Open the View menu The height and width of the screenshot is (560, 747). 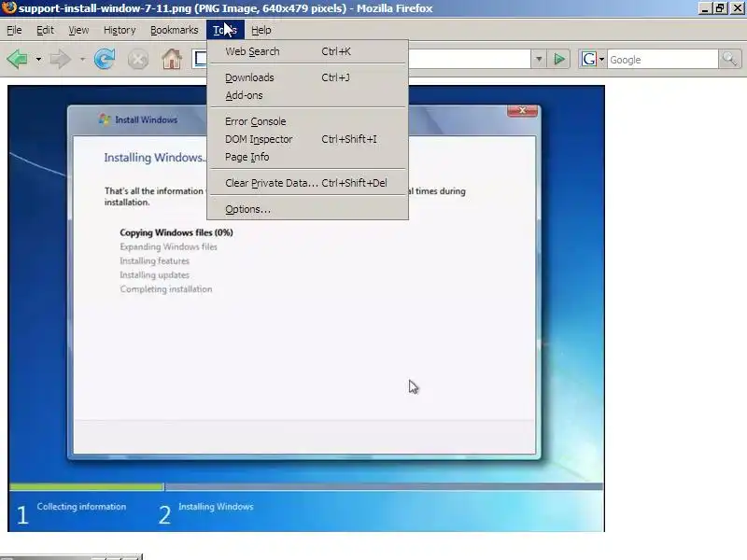tap(78, 30)
